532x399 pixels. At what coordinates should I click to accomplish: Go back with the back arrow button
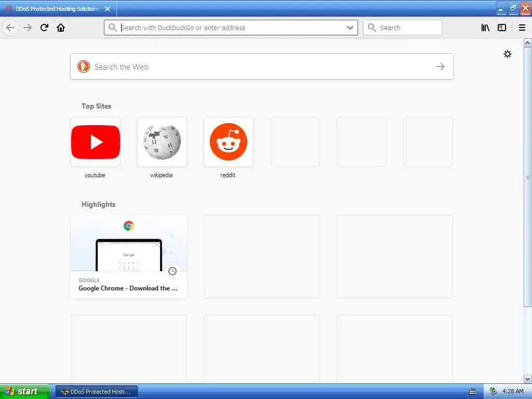pyautogui.click(x=10, y=28)
